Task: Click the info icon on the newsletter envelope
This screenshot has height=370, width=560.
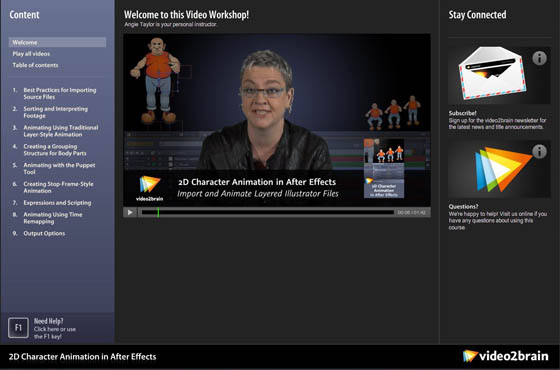Action: (539, 58)
